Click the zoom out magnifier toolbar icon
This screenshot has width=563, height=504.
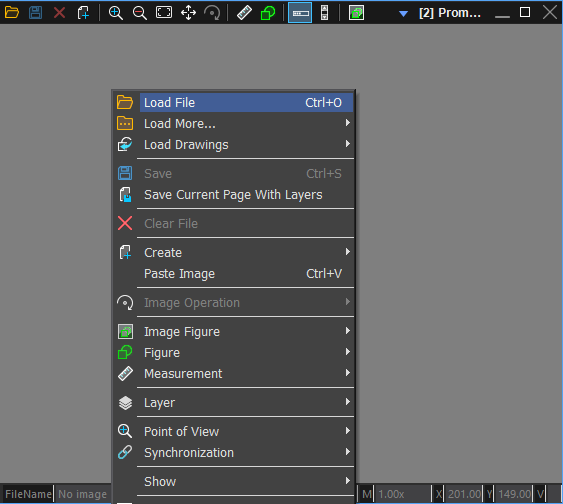(x=139, y=13)
